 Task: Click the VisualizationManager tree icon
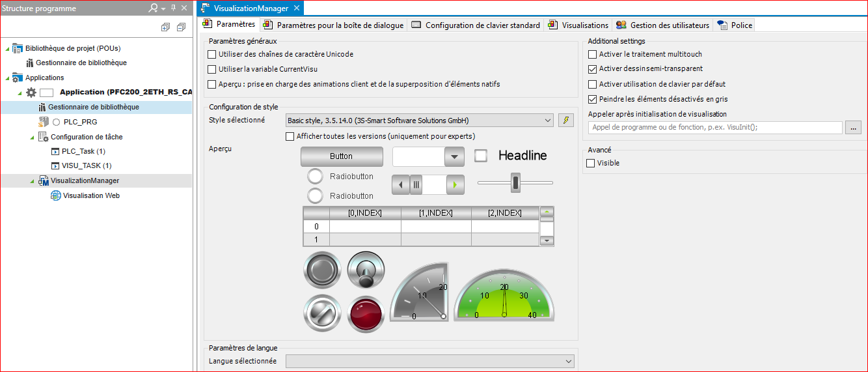(x=44, y=180)
